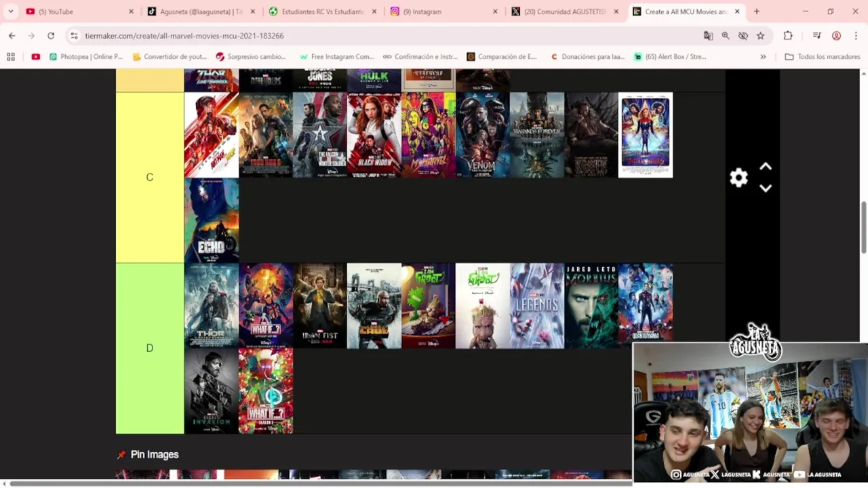The width and height of the screenshot is (868, 488).
Task: Open the Alert Box / Stre... bookmark
Action: pos(670,57)
